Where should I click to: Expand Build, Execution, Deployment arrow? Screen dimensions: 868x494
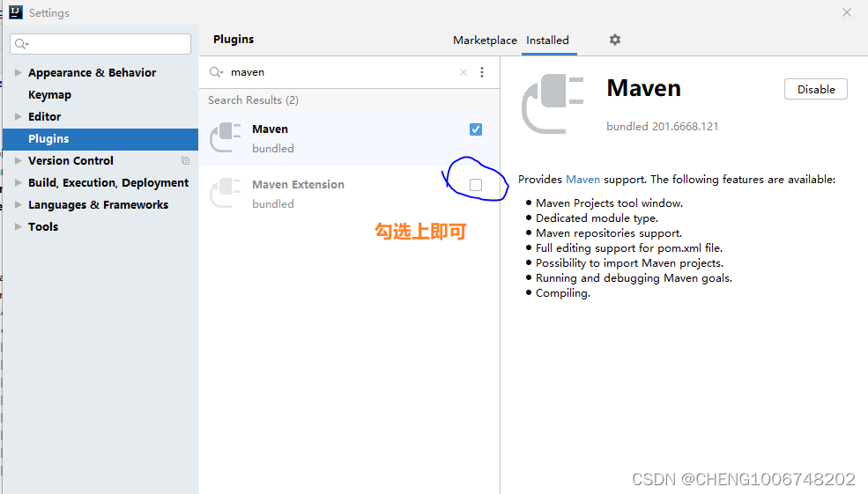coord(19,182)
